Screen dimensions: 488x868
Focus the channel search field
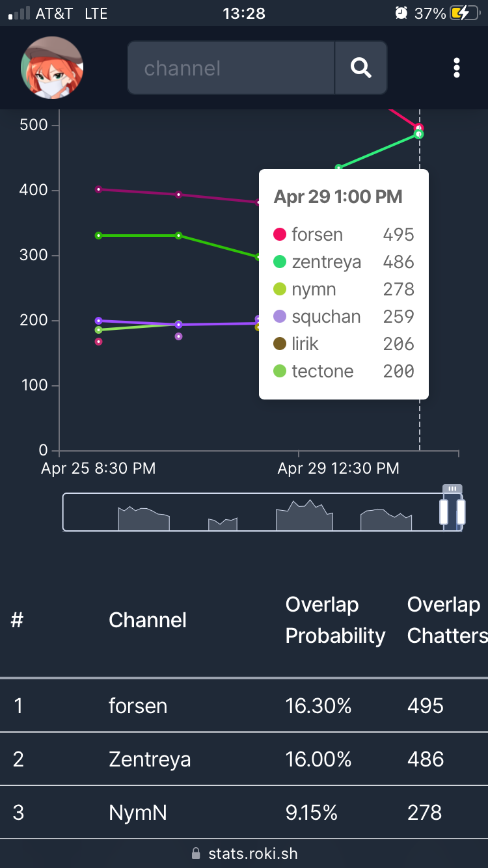point(231,68)
